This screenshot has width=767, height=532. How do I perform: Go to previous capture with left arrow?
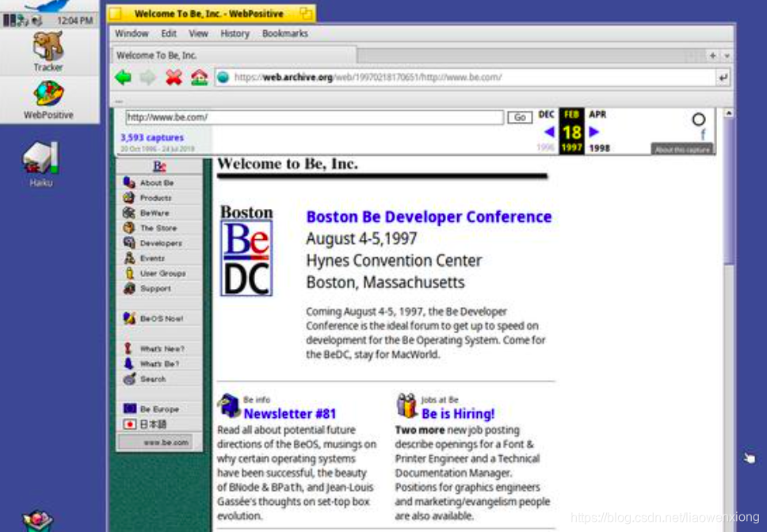[x=549, y=131]
